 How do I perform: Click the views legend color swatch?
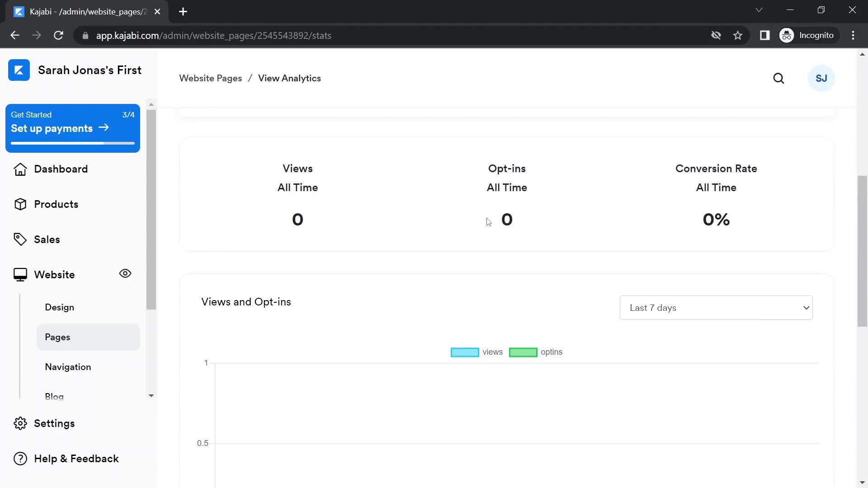465,352
